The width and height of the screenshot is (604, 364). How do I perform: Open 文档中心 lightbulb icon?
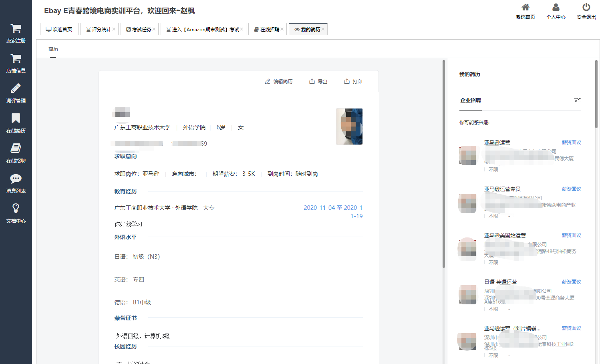[x=16, y=208]
